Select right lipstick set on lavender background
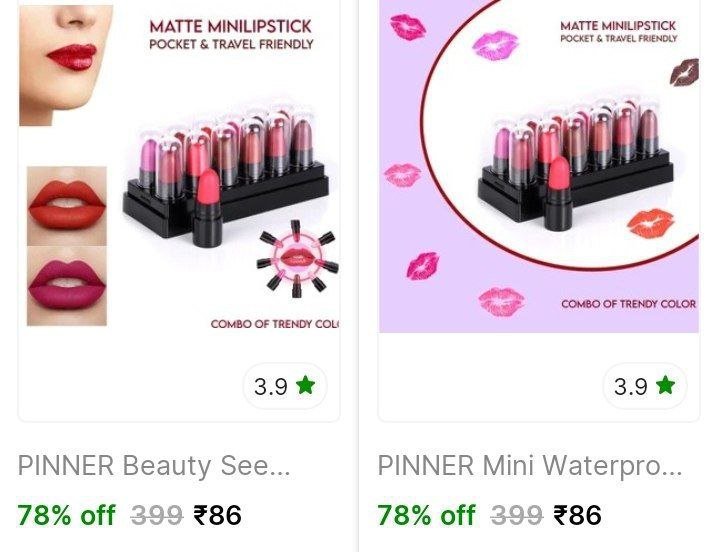Viewport: 719px width, 552px height. pos(539,166)
